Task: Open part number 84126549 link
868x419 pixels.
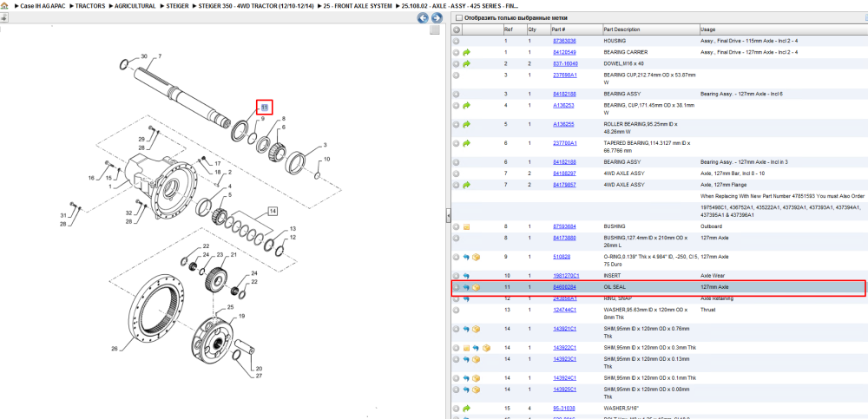Action: [565, 52]
